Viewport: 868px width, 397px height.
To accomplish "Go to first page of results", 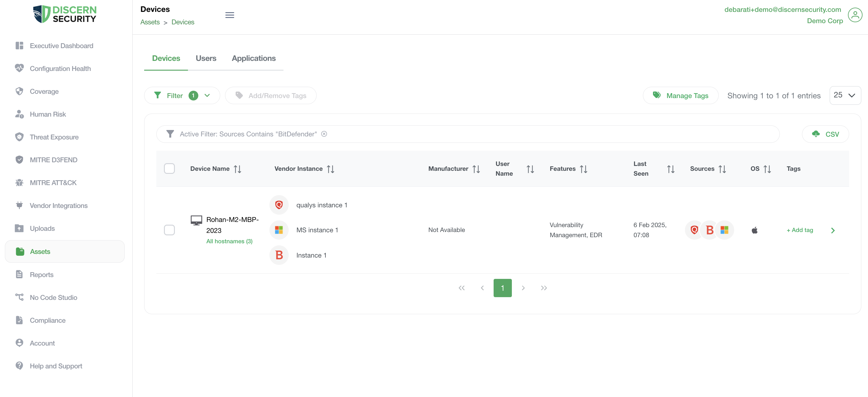I will [462, 288].
